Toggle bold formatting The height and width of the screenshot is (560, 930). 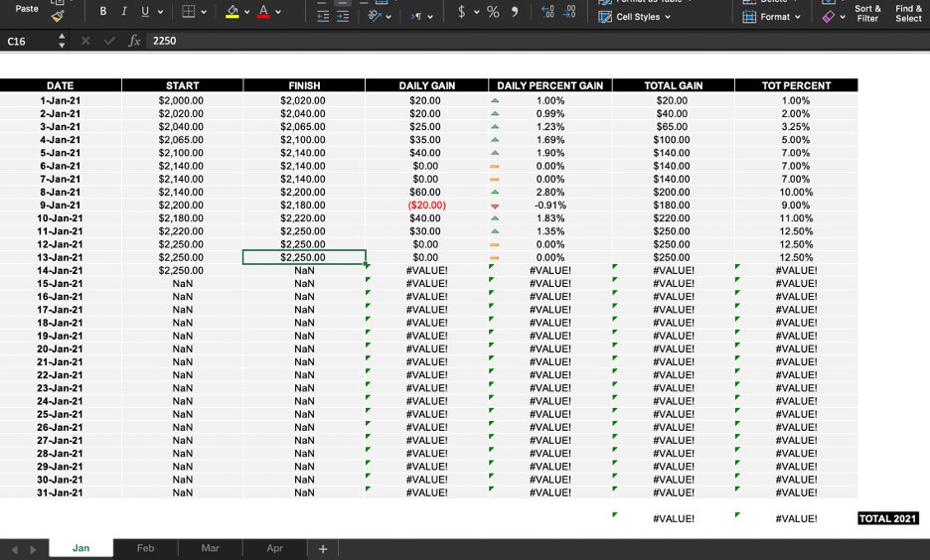pos(102,11)
